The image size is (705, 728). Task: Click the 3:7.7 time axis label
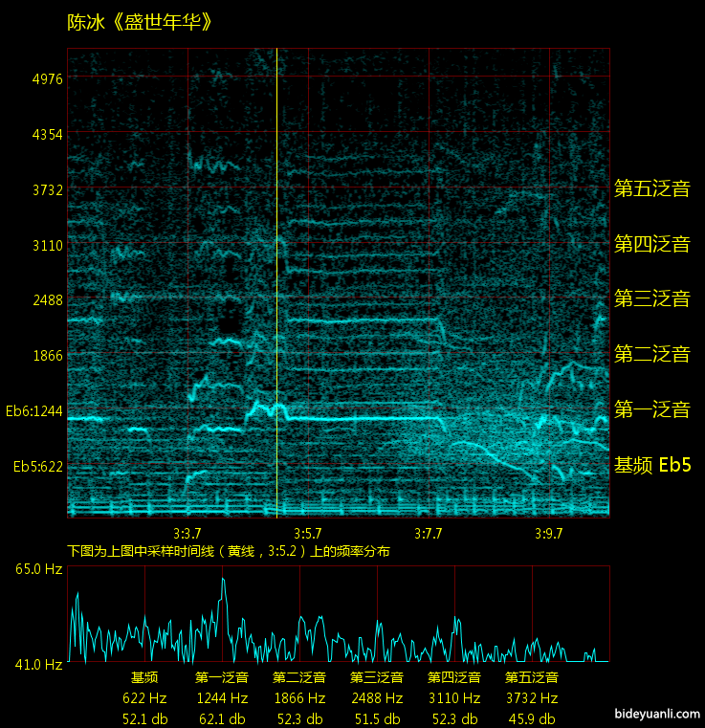click(x=429, y=533)
